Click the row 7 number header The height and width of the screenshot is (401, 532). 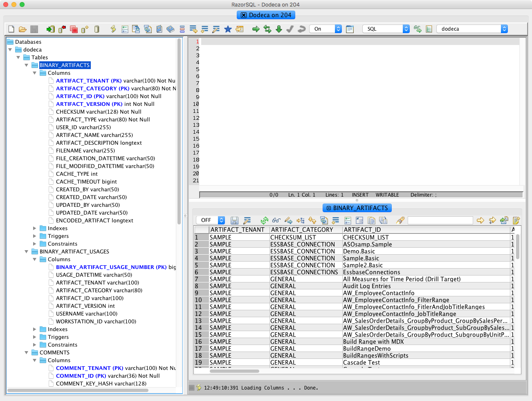tap(201, 279)
